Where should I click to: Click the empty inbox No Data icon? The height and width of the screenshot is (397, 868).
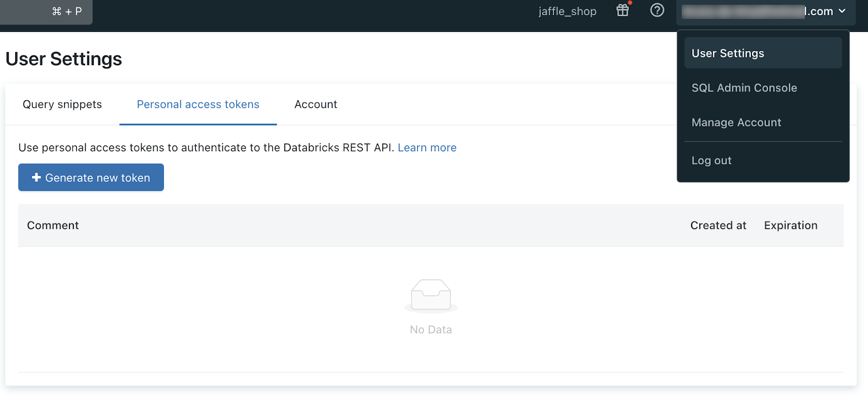[431, 296]
